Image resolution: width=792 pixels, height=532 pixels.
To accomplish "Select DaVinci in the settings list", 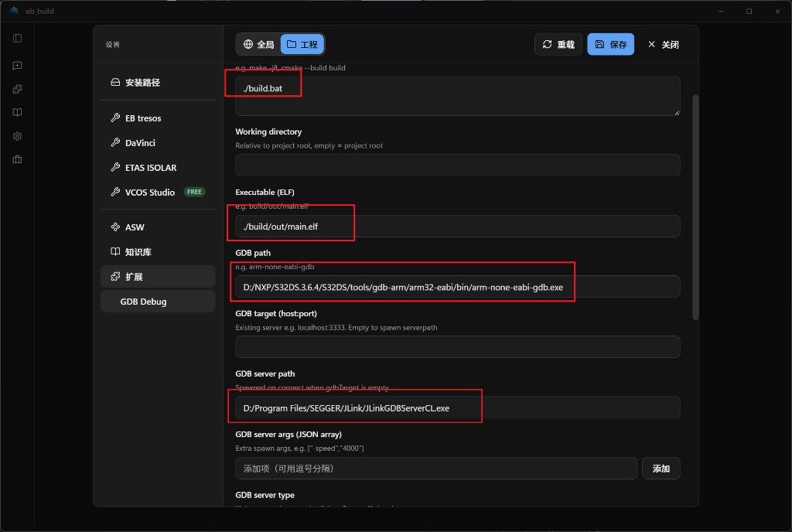I will point(158,143).
